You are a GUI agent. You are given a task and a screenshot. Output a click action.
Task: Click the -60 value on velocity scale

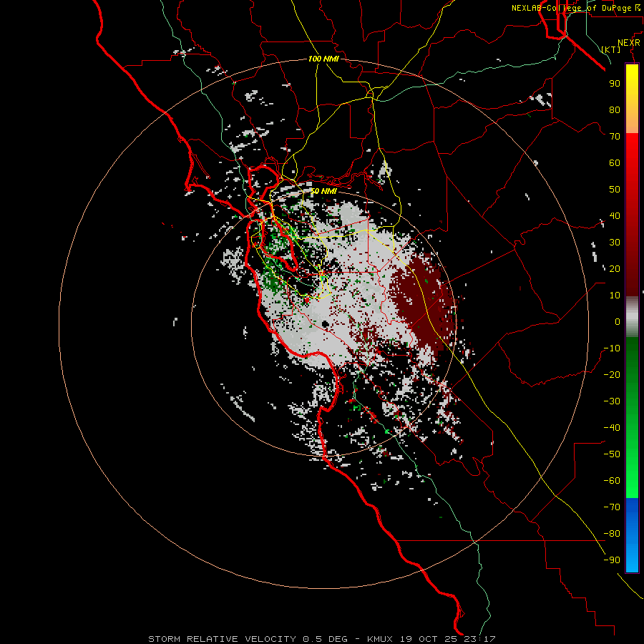pyautogui.click(x=612, y=481)
